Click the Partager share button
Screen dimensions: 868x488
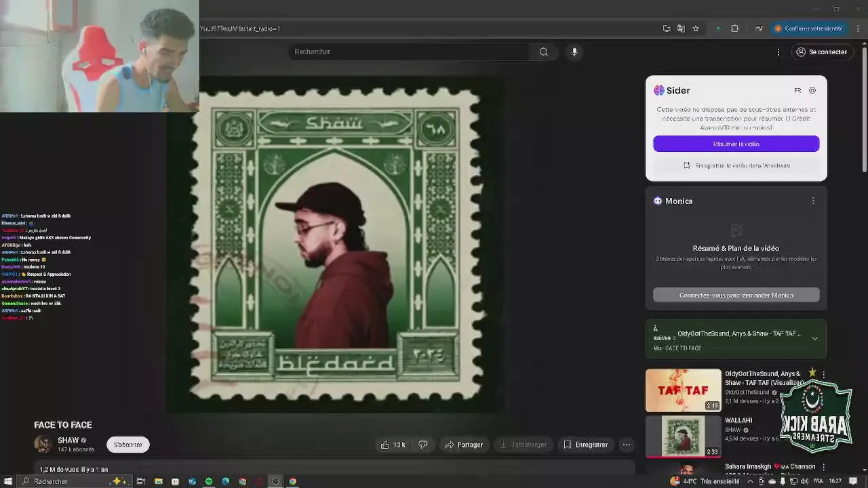[x=464, y=445]
